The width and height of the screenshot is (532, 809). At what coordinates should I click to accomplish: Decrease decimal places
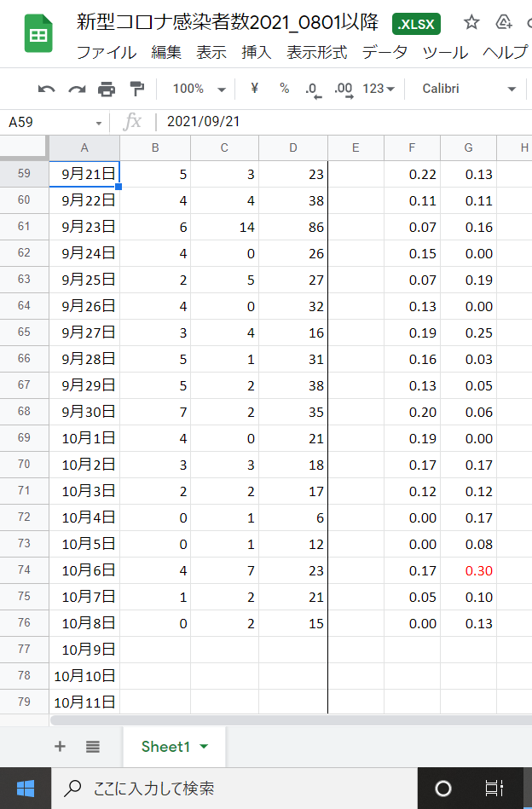pos(313,90)
